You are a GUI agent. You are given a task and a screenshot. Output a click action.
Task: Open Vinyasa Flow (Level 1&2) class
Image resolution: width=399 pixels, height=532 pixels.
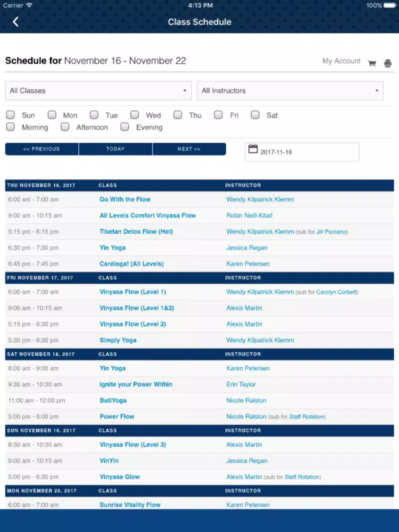[137, 308]
